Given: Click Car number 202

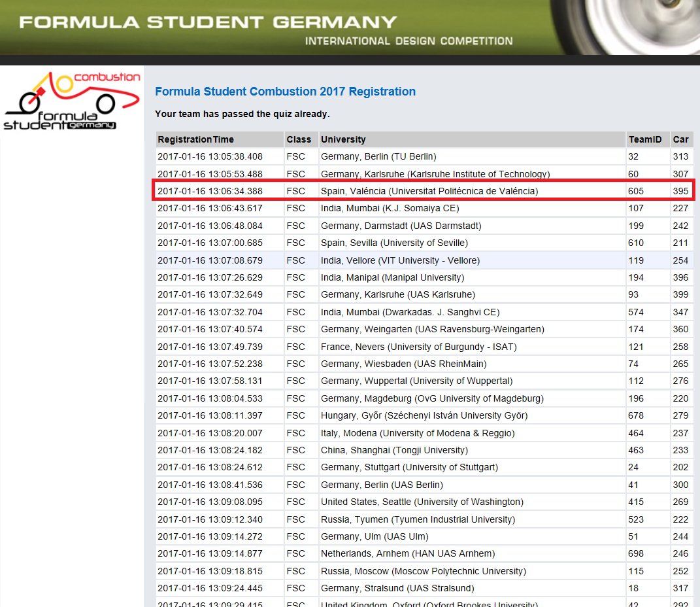Looking at the screenshot, I should point(680,467).
